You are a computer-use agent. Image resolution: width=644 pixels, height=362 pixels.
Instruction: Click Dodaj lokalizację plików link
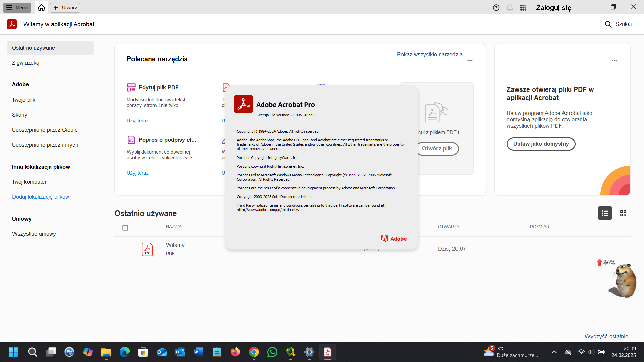point(41,197)
